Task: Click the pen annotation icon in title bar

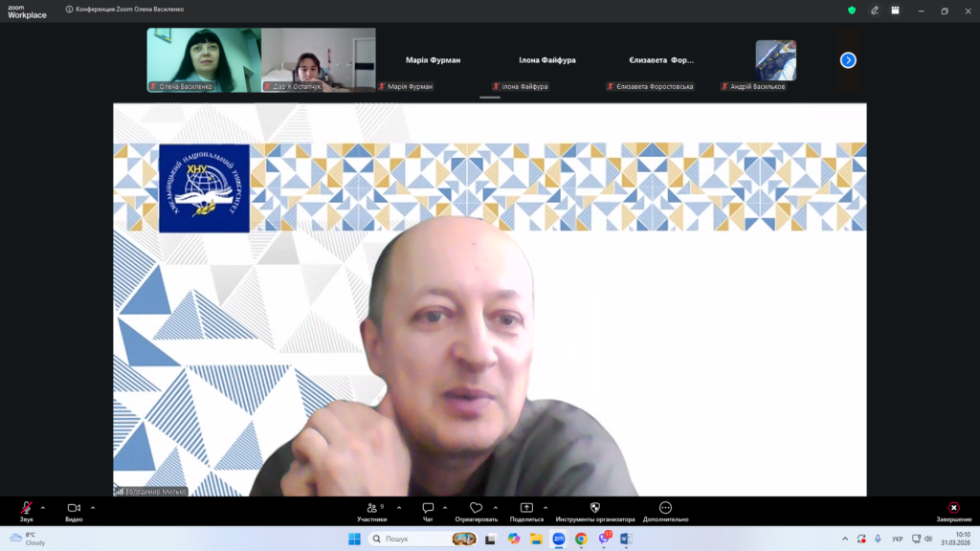Action: [875, 11]
